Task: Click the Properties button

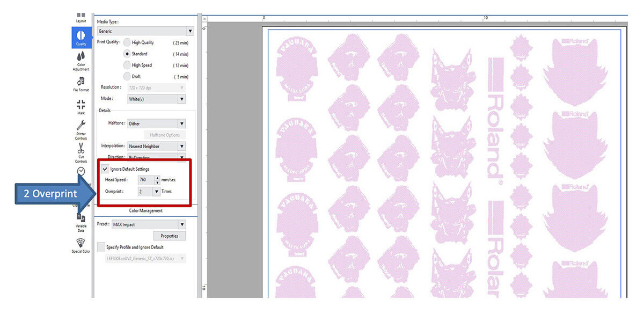Action: coord(170,236)
